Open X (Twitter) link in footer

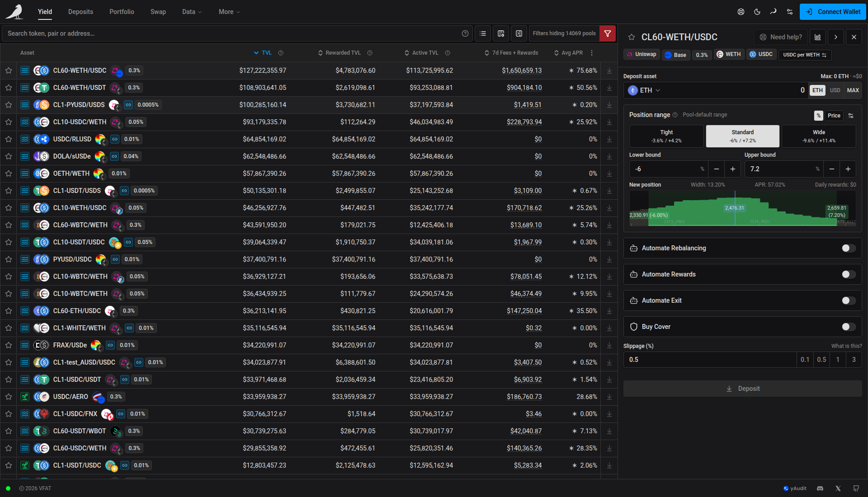838,488
